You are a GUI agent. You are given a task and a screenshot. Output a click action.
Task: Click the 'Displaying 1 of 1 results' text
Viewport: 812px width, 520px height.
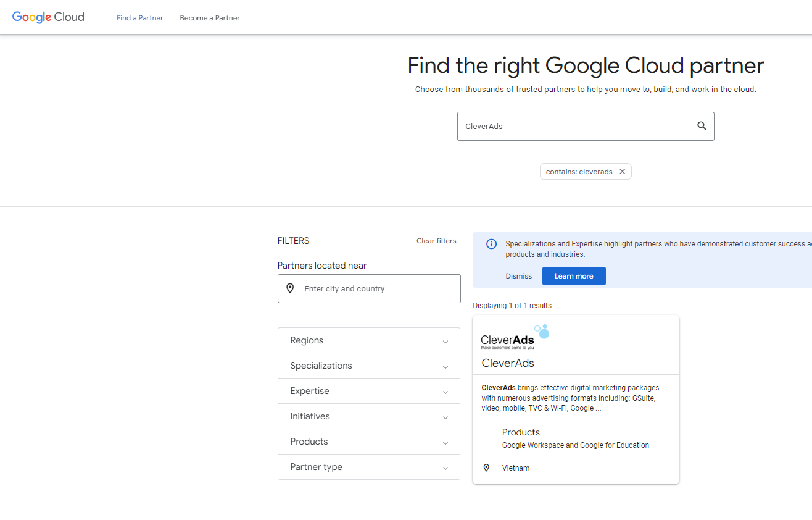[512, 306]
